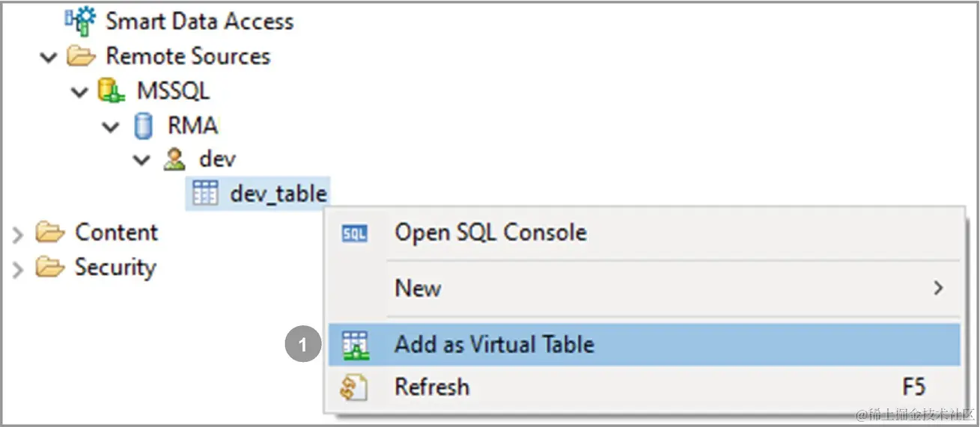The height and width of the screenshot is (427, 980).
Task: Open the New submenu arrow
Action: point(938,288)
